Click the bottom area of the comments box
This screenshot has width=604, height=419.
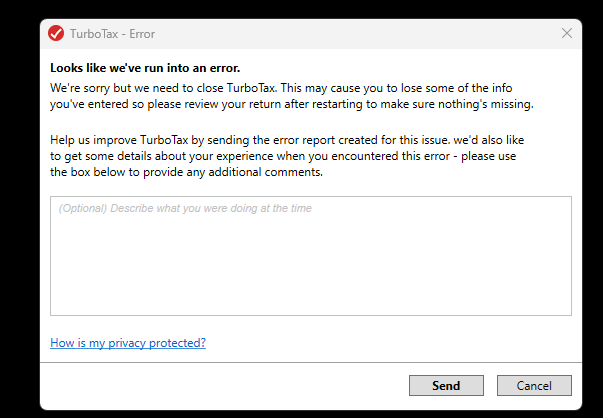[x=310, y=300]
